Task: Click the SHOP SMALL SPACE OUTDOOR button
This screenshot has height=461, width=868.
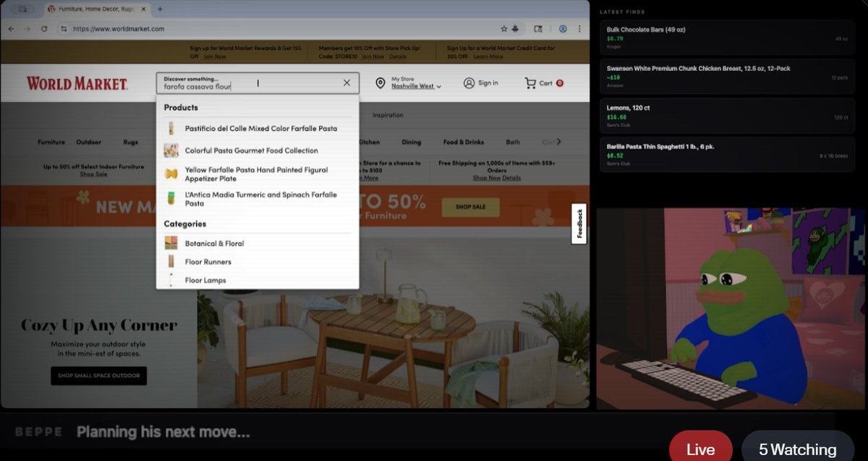Action: coord(98,376)
